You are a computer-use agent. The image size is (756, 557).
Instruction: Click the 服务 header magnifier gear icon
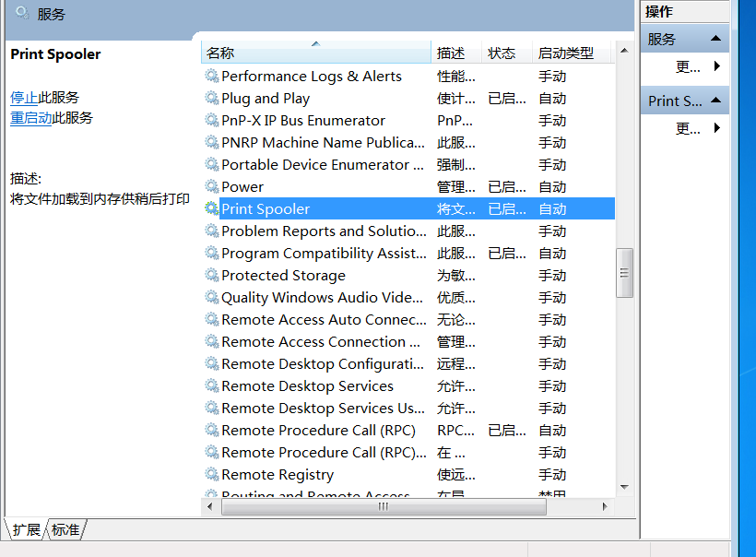pyautogui.click(x=22, y=13)
